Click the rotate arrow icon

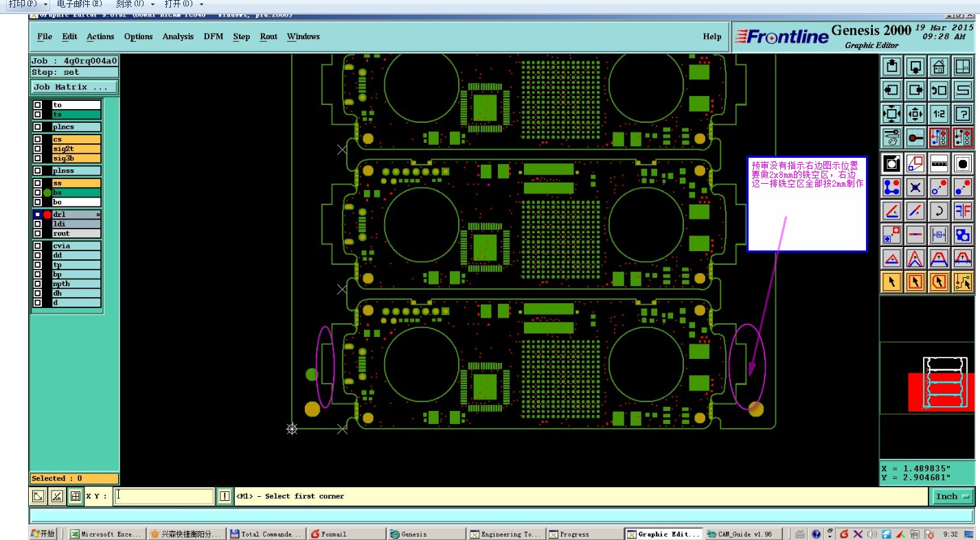click(x=939, y=210)
